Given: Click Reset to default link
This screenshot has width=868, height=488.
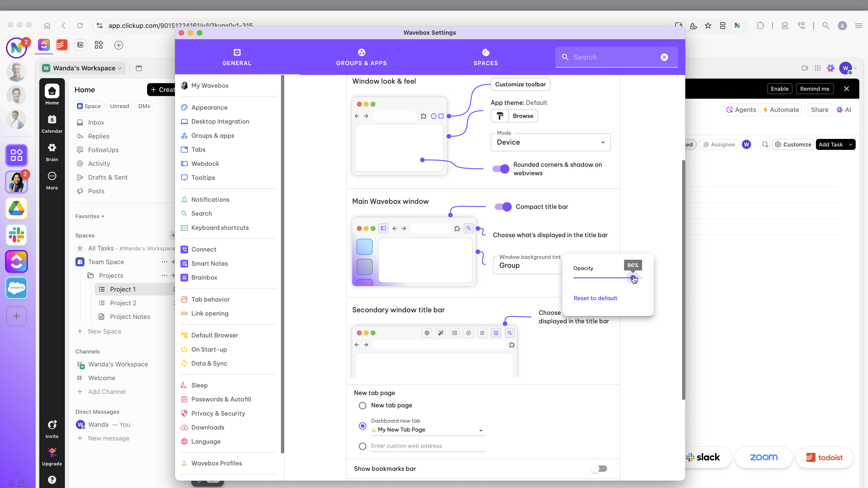Looking at the screenshot, I should click(595, 298).
